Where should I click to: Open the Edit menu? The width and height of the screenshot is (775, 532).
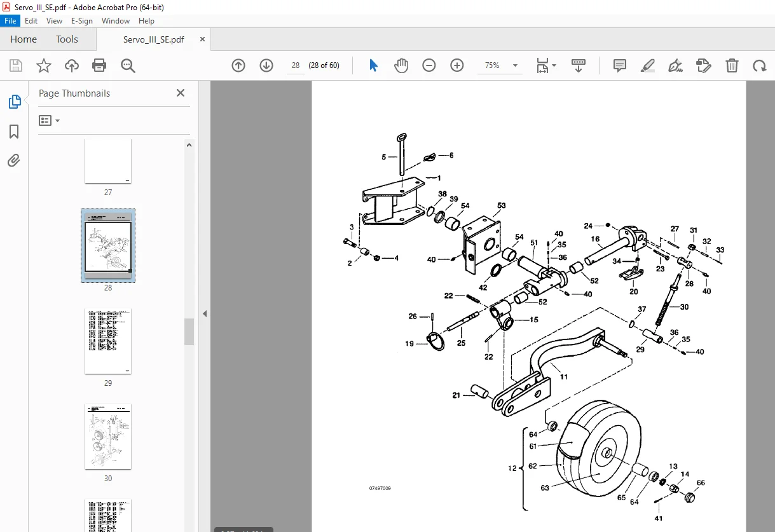click(31, 21)
